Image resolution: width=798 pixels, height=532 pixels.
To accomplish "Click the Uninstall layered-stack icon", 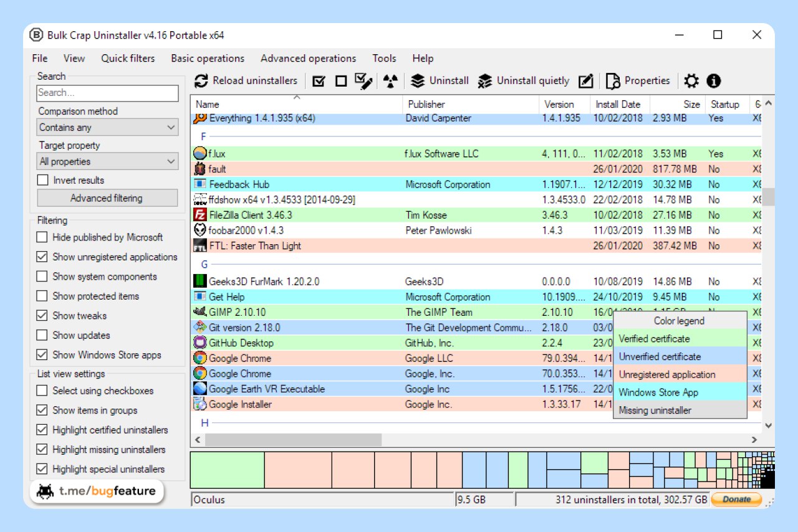I will click(418, 81).
